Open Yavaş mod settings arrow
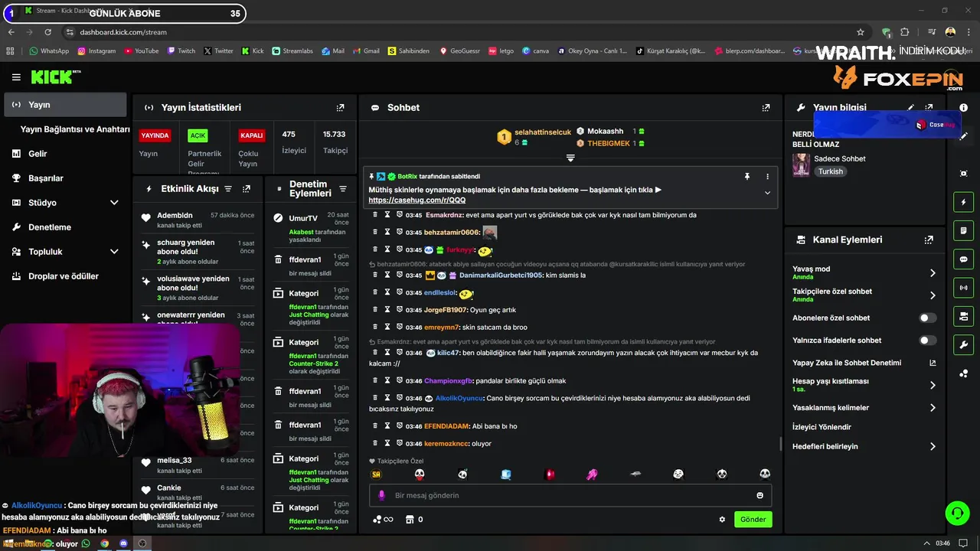This screenshot has width=980, height=551. [x=933, y=272]
